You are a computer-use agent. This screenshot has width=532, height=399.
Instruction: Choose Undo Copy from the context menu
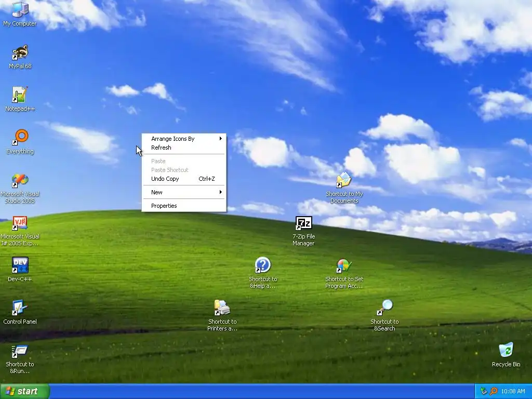tap(184, 179)
